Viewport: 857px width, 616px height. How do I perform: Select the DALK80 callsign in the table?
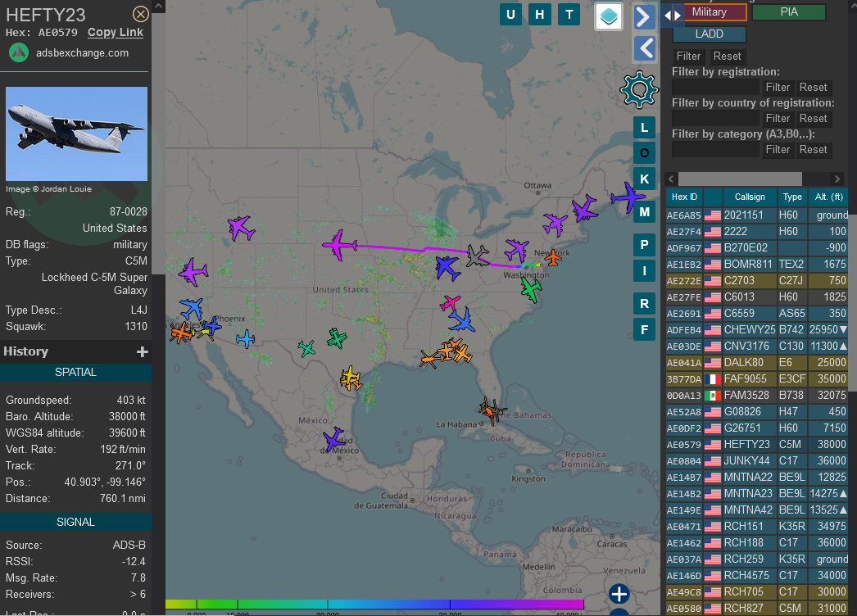click(744, 362)
